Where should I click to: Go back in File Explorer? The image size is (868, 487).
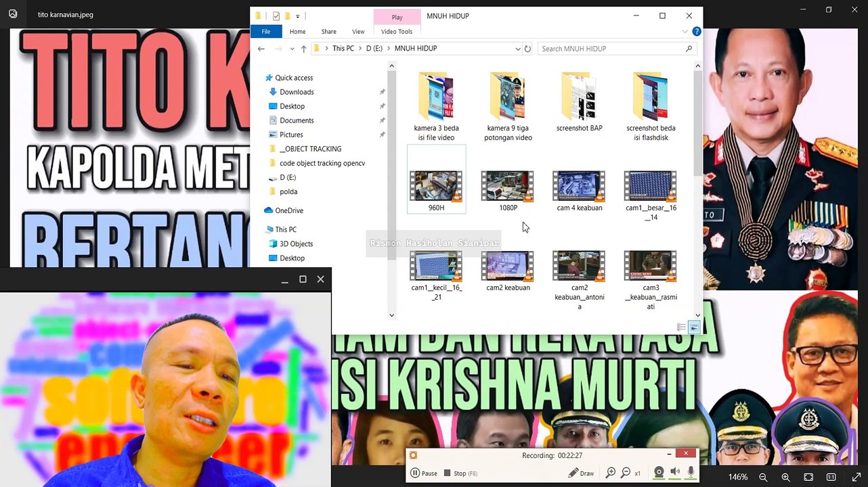point(261,49)
